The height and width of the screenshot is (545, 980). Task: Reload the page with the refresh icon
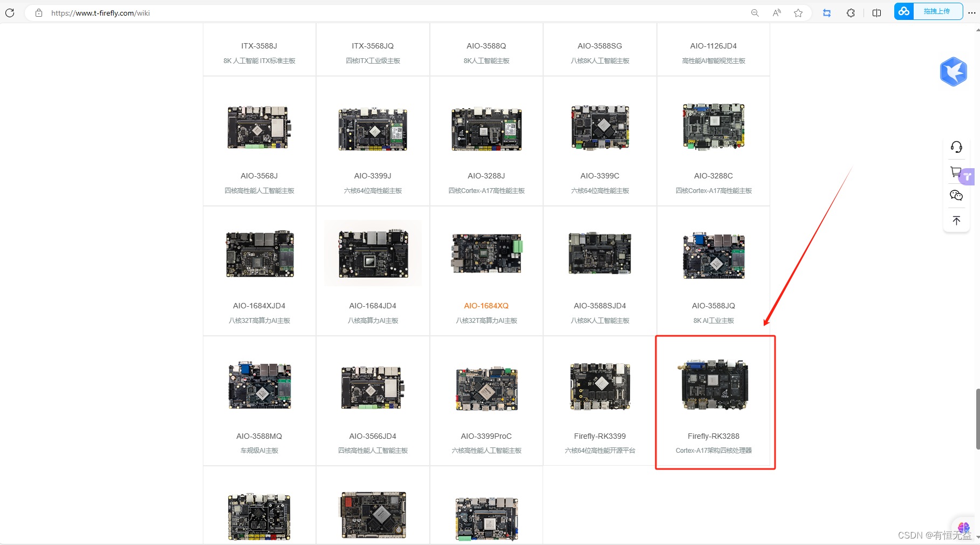click(x=10, y=13)
